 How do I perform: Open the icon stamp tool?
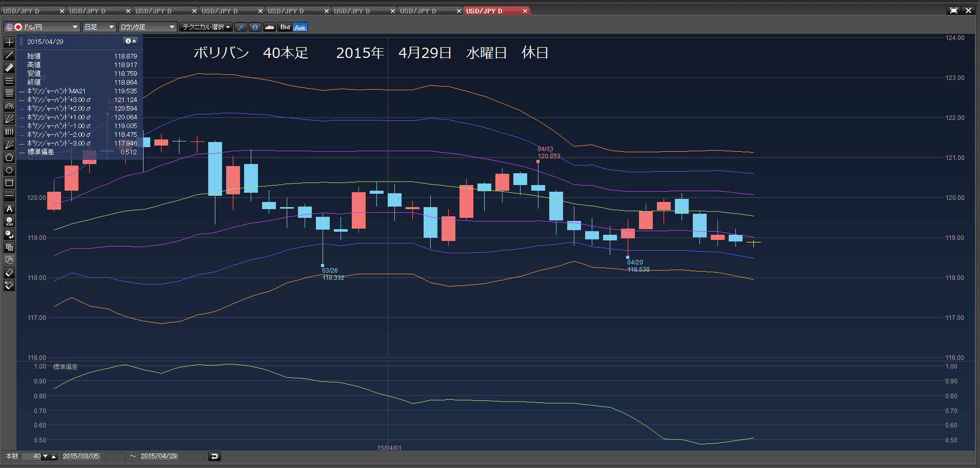pos(9,221)
